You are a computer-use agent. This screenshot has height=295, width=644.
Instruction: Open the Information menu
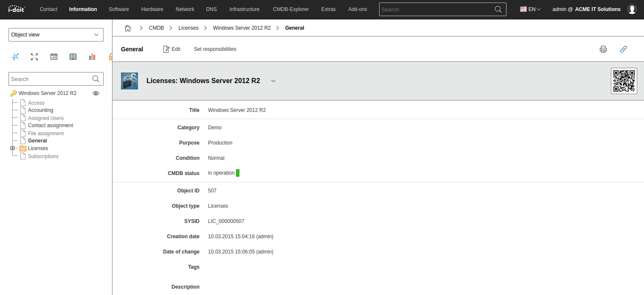83,9
